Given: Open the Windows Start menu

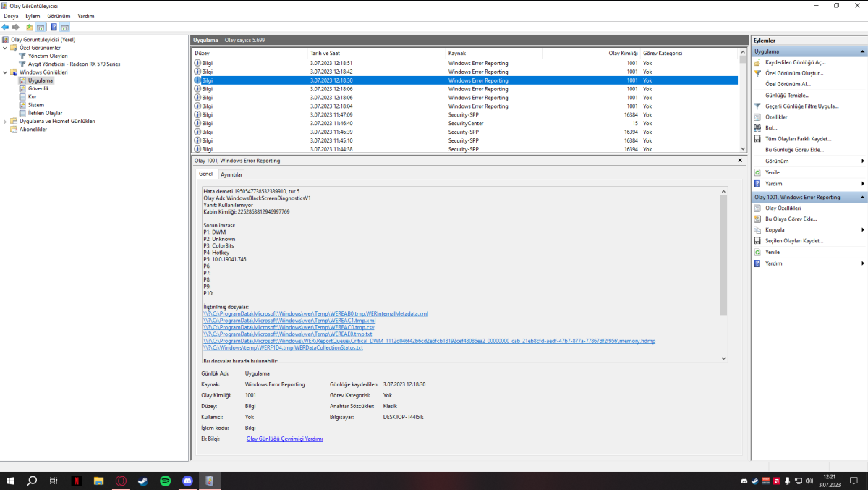Looking at the screenshot, I should click(x=10, y=481).
